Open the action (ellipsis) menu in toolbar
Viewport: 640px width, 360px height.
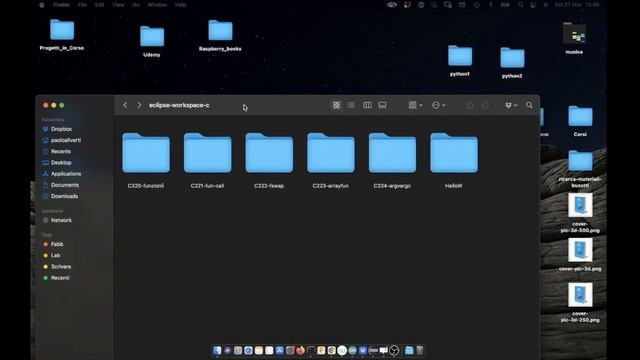[x=438, y=105]
